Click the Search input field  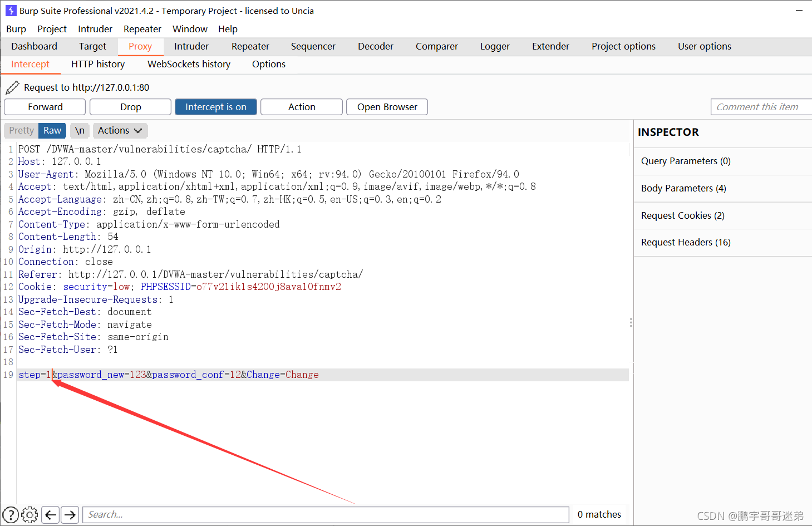coord(326,515)
